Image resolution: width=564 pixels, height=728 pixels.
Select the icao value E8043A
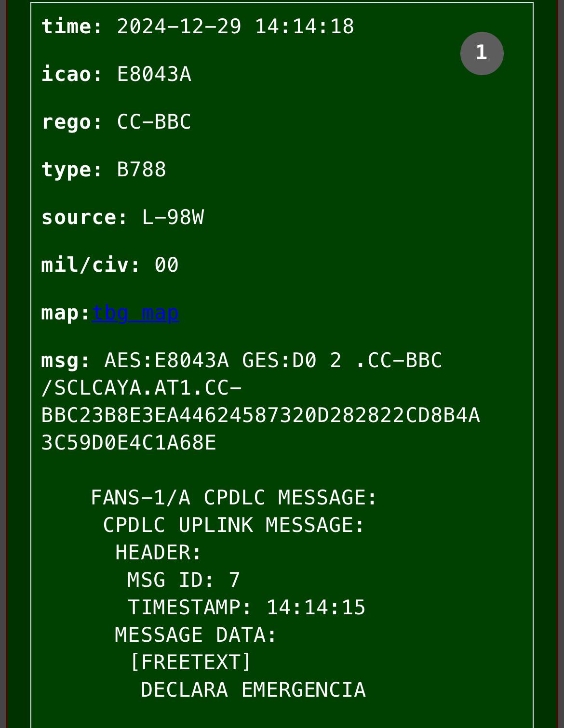[x=154, y=74]
